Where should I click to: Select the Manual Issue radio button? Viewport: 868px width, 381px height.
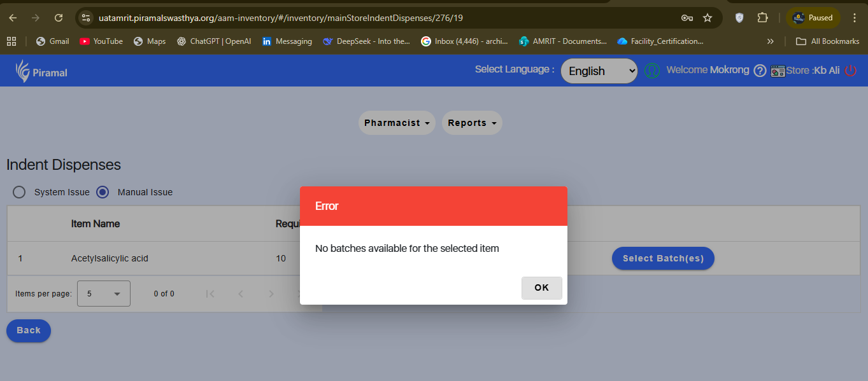(103, 192)
